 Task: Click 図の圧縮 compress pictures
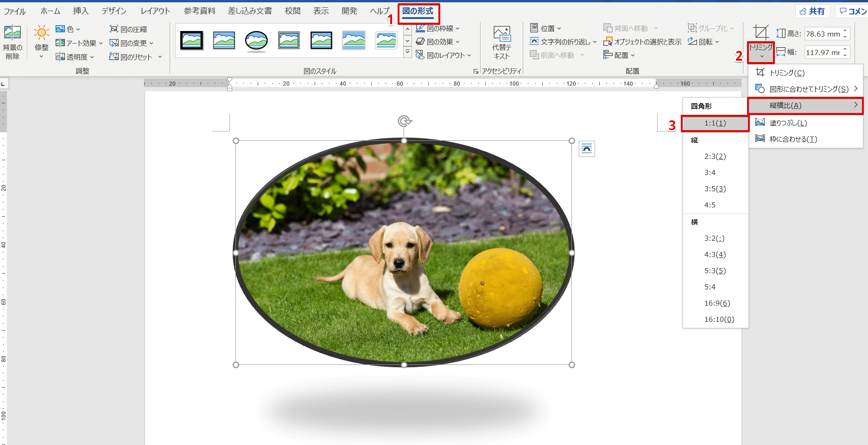point(128,29)
